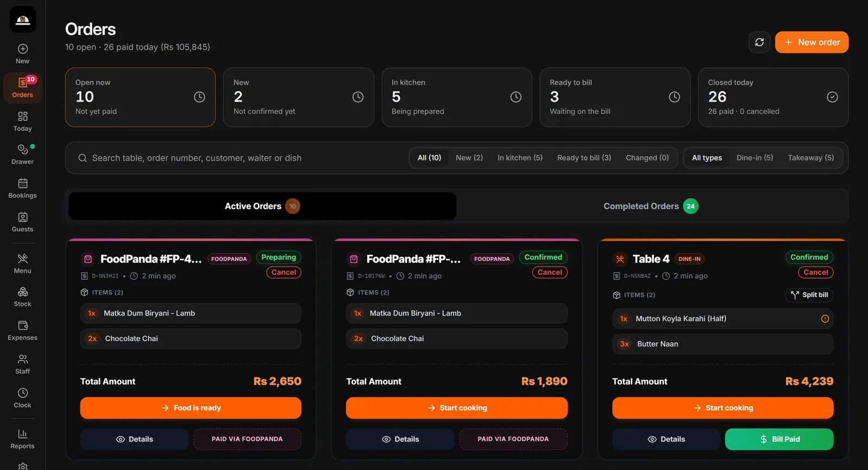This screenshot has height=470, width=868.
Task: Filter orders by Changed (0)
Action: click(x=647, y=158)
